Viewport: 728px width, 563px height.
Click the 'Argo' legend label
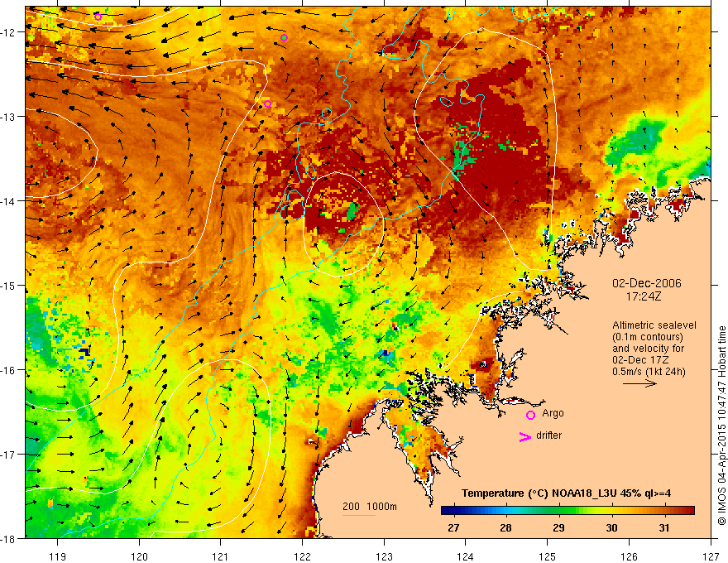(553, 413)
